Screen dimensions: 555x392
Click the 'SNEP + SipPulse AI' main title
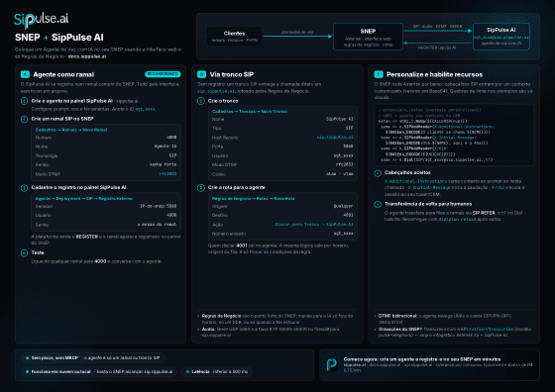pyautogui.click(x=59, y=38)
